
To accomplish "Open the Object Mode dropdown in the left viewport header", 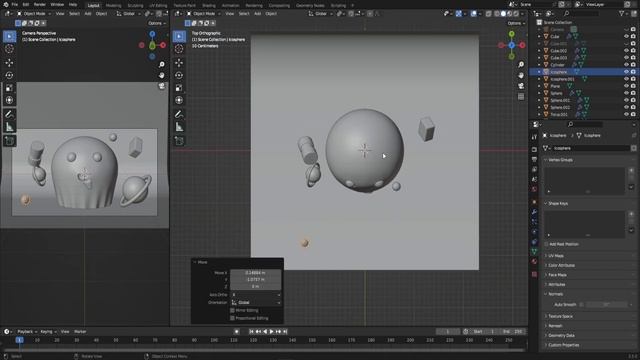I will coord(34,13).
